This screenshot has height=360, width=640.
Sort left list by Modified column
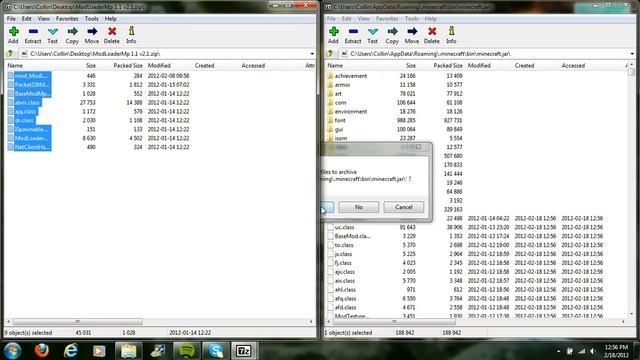tap(159, 65)
